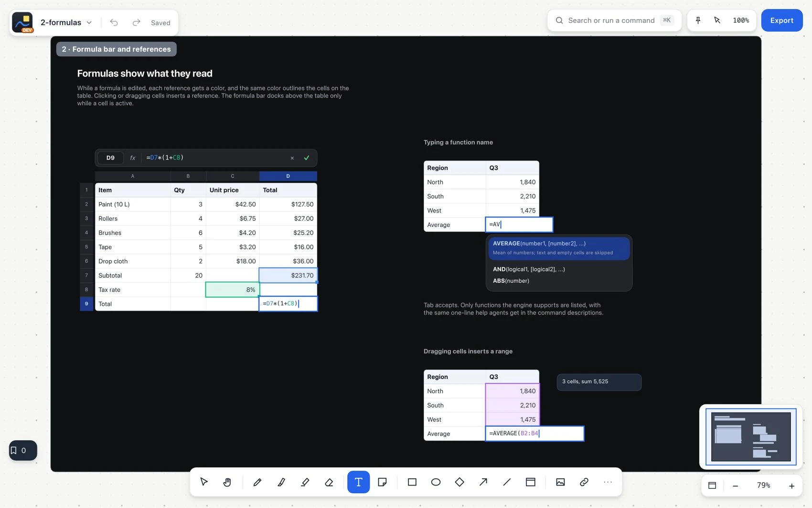The width and height of the screenshot is (812, 508).
Task: Choose the frame tool in toolbar
Action: coord(531,482)
